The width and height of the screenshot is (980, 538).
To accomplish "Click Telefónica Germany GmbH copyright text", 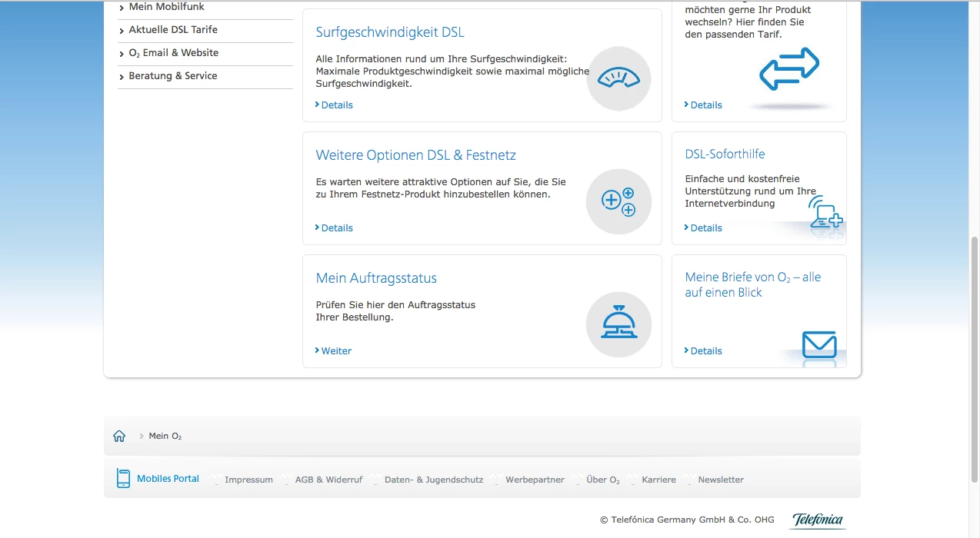I will [x=687, y=520].
